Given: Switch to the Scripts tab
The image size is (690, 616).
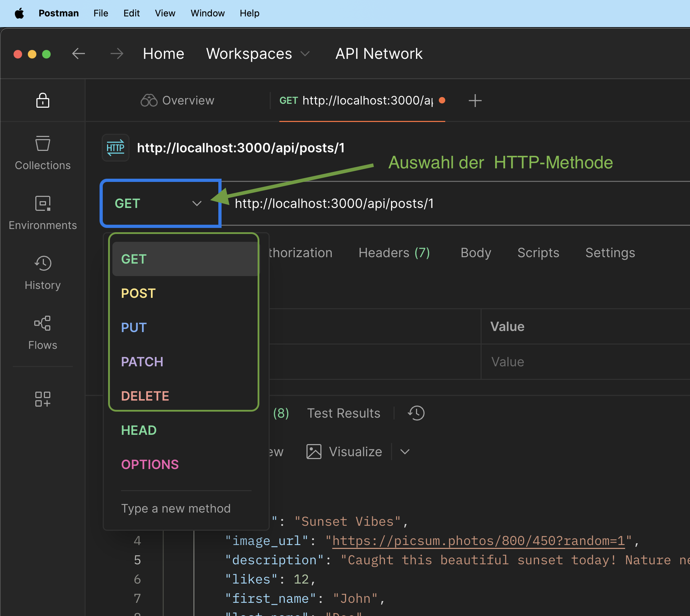Looking at the screenshot, I should tap(538, 253).
